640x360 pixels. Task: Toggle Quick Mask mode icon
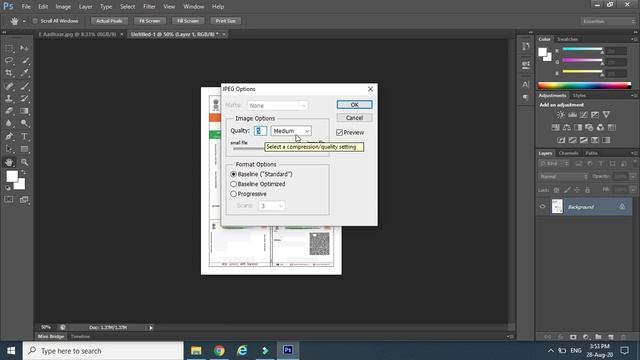(9, 200)
